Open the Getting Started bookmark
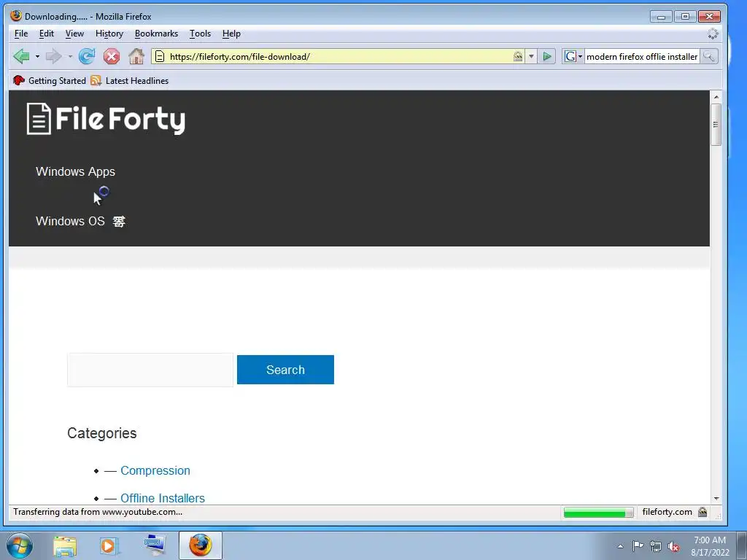Image resolution: width=747 pixels, height=560 pixels. pos(50,80)
